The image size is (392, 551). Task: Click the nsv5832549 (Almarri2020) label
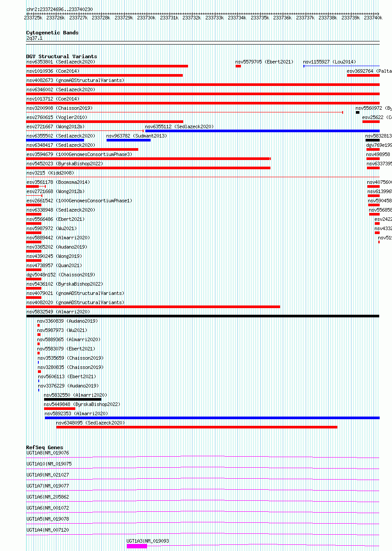click(58, 312)
